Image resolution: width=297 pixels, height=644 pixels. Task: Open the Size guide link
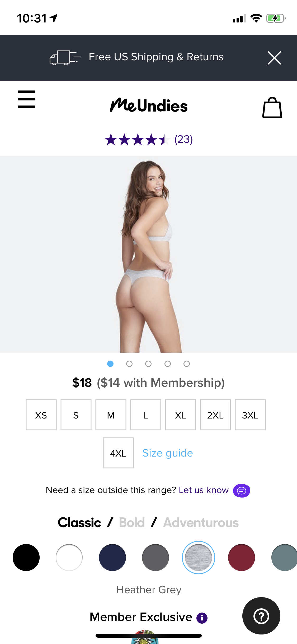pos(168,453)
